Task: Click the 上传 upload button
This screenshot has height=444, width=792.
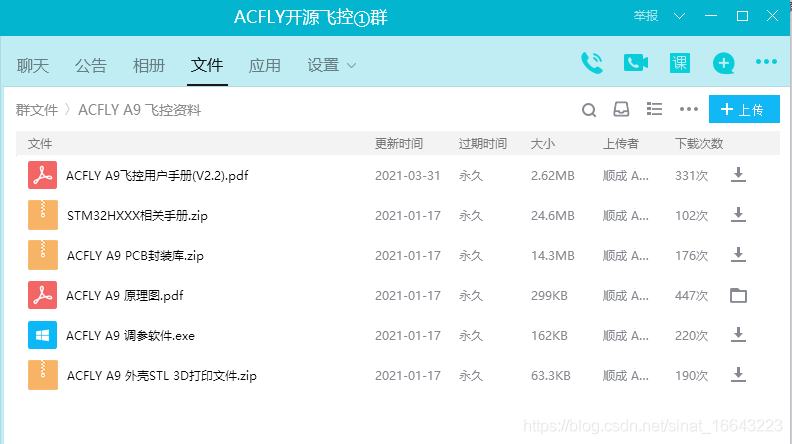Action: (x=744, y=109)
